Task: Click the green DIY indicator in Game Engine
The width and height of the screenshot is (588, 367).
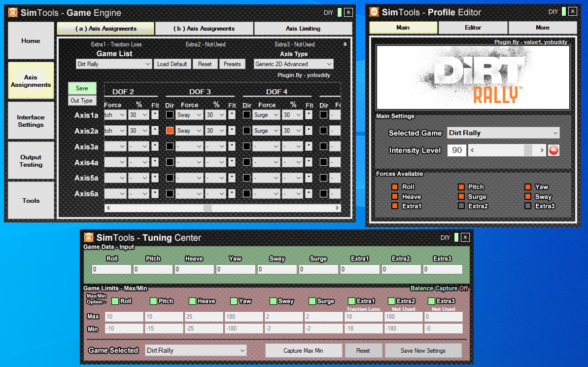Action: pyautogui.click(x=340, y=12)
